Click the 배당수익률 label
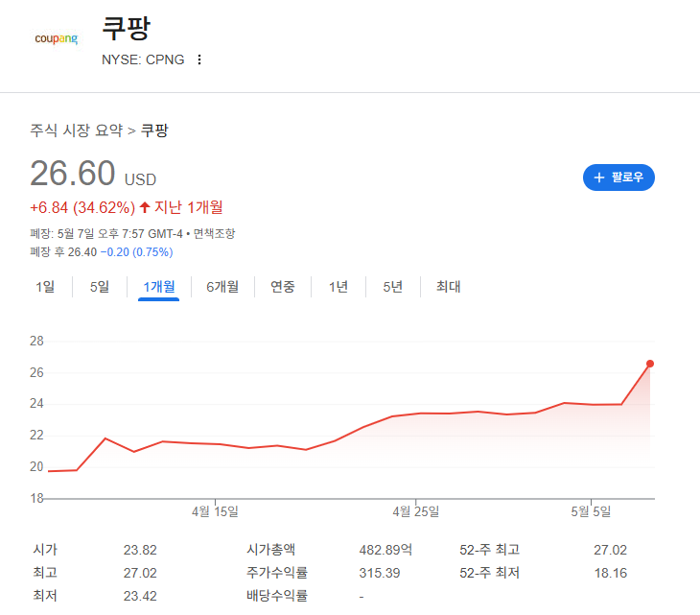This screenshot has height=615, width=700. pyautogui.click(x=277, y=596)
